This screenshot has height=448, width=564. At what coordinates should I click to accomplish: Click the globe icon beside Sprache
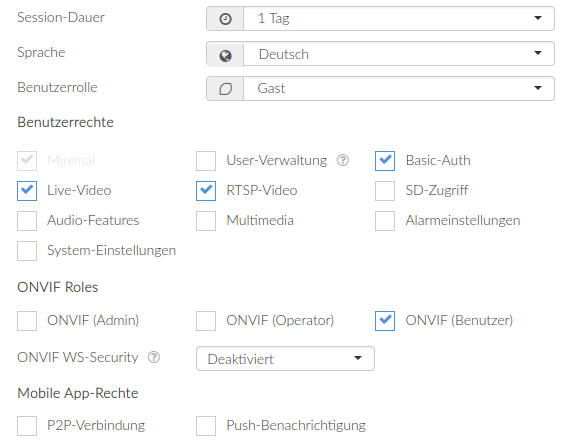(225, 55)
